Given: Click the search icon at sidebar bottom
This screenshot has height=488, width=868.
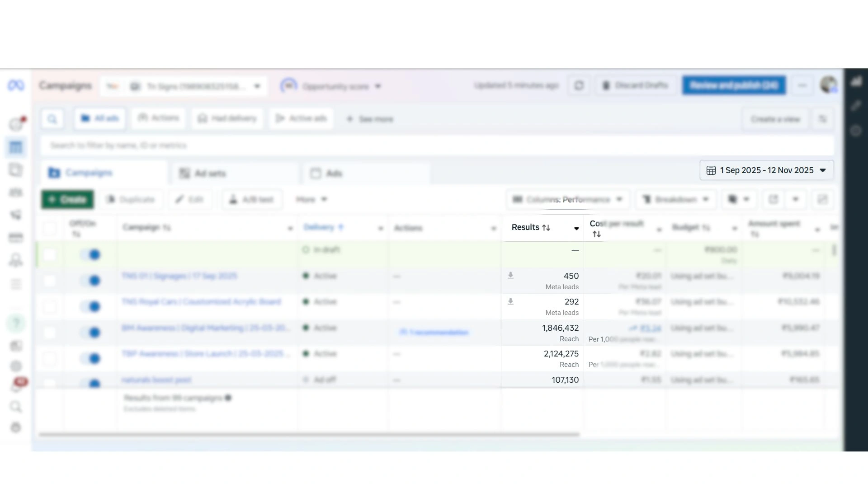Looking at the screenshot, I should click(x=16, y=407).
